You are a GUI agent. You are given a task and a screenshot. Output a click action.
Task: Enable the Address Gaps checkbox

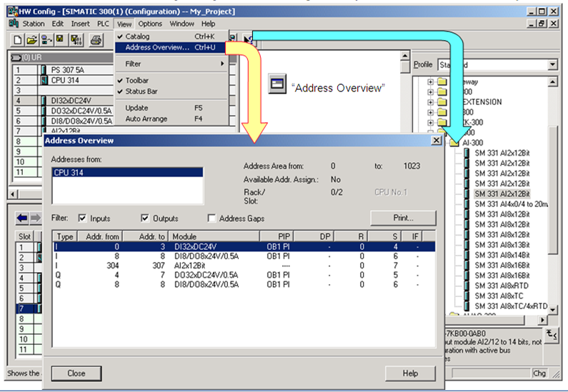click(211, 218)
